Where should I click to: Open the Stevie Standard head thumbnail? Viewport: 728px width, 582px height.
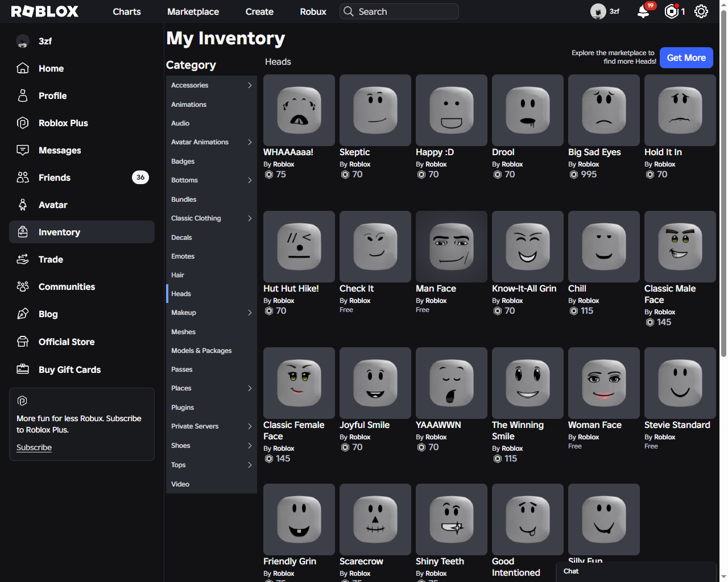(680, 383)
